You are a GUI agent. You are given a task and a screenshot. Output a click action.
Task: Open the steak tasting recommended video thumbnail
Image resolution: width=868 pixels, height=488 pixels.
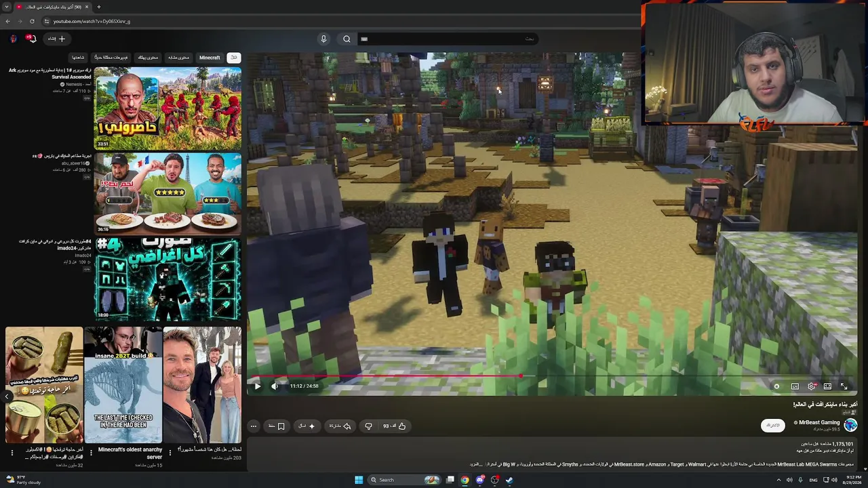pyautogui.click(x=167, y=194)
